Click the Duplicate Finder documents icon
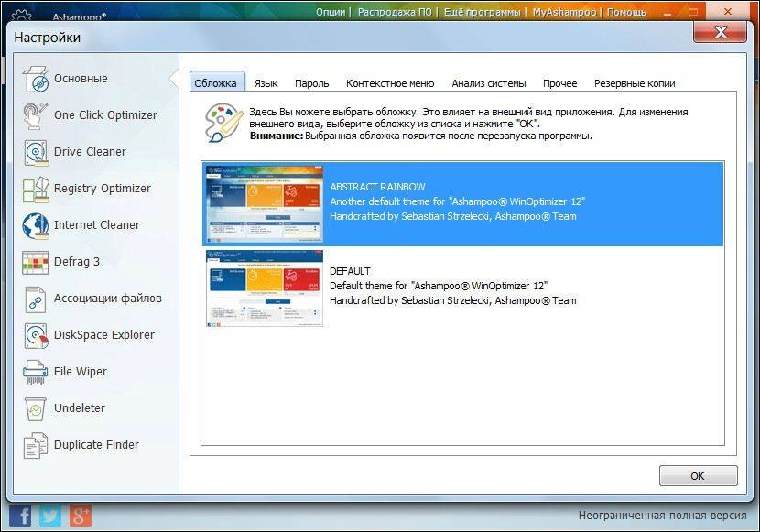The height and width of the screenshot is (532, 760). point(36,445)
